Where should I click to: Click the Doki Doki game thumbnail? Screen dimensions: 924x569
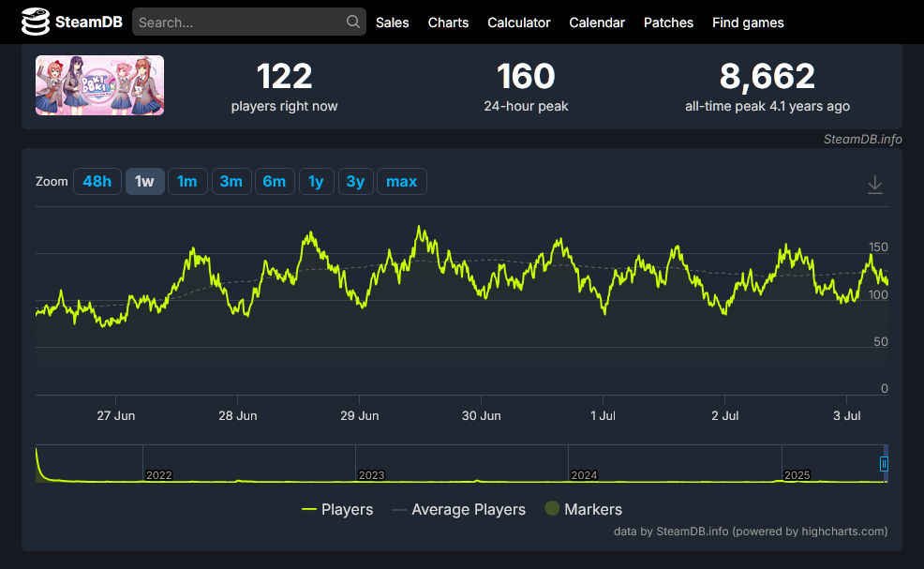[x=99, y=85]
